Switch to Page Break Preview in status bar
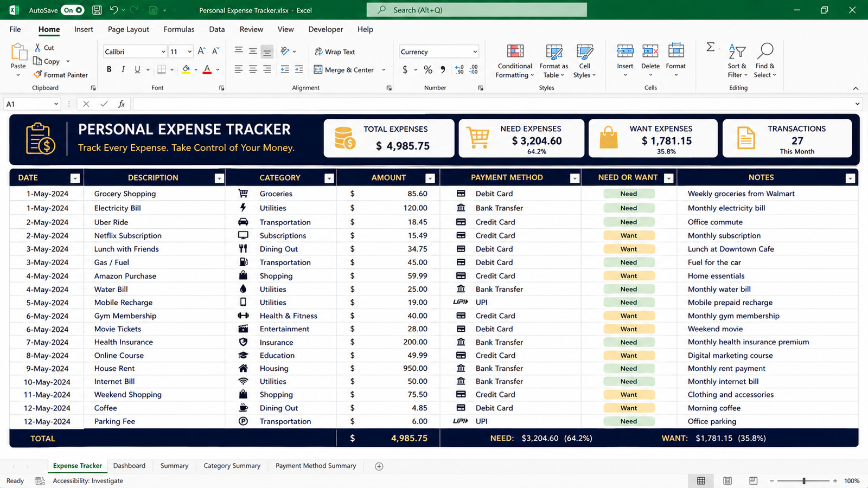This screenshot has height=488, width=868. (x=754, y=481)
